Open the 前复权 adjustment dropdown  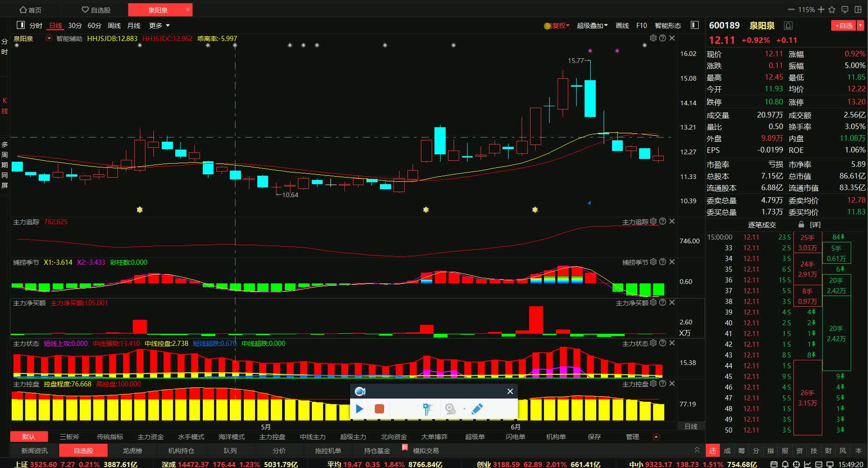[557, 26]
